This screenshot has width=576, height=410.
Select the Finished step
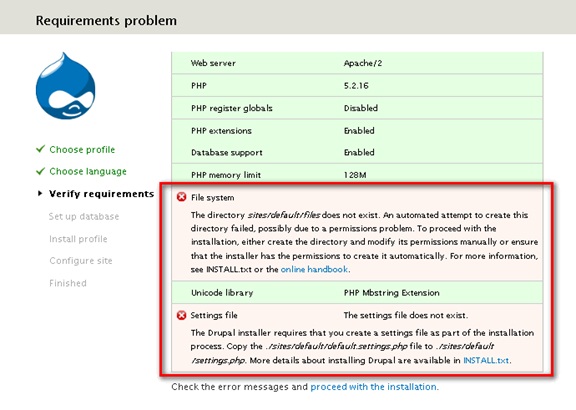(x=68, y=283)
